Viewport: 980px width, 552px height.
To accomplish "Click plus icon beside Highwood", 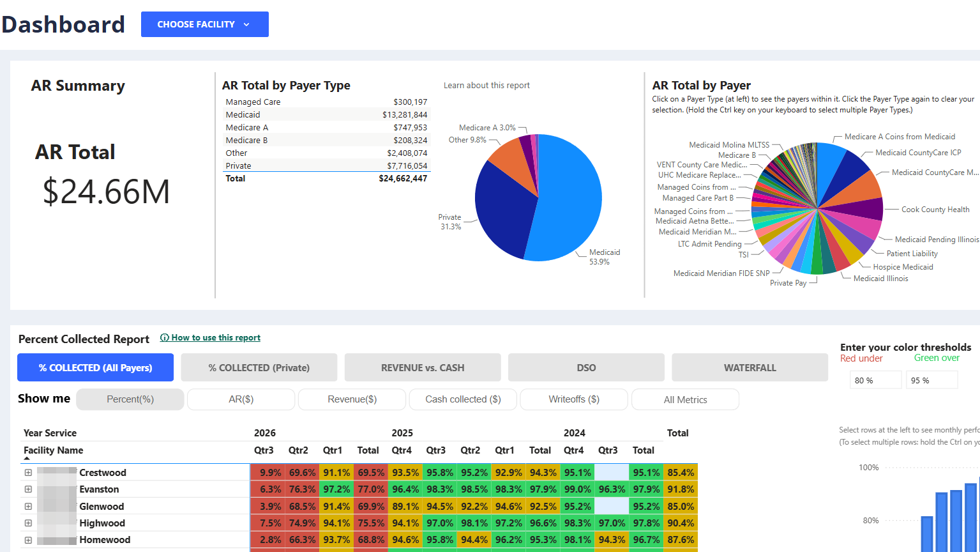I will (28, 523).
